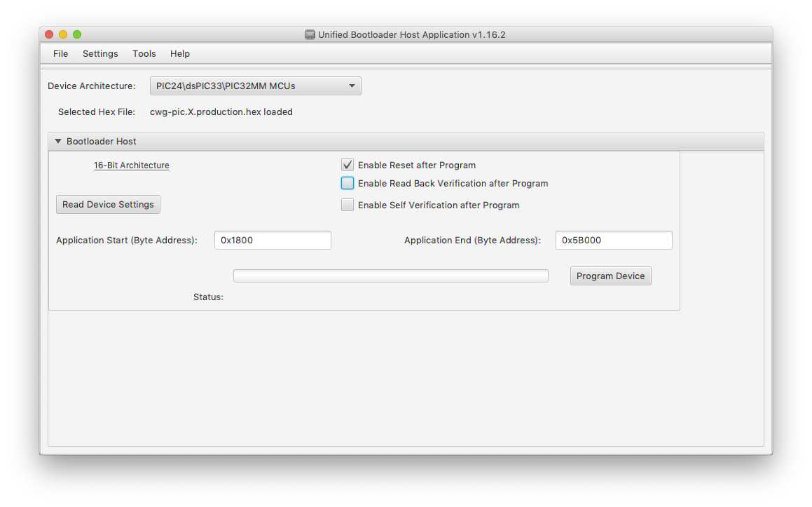
Task: Click the Application Start (Byte Address) label
Action: point(127,240)
